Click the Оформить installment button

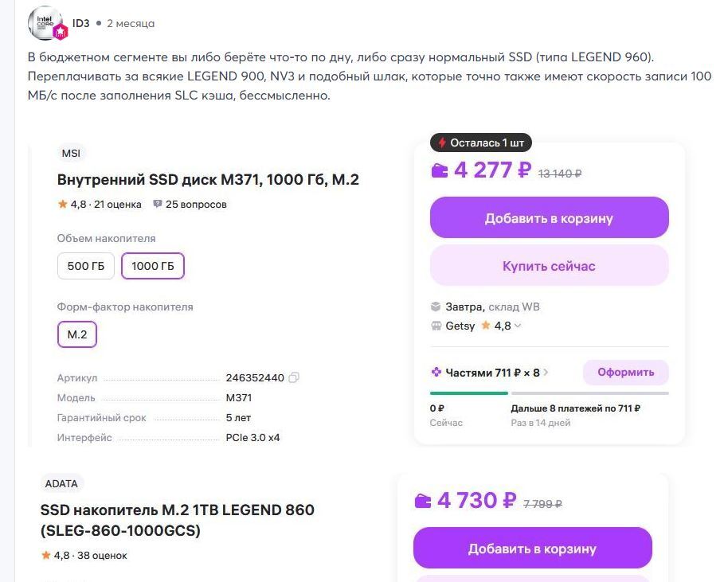(625, 372)
